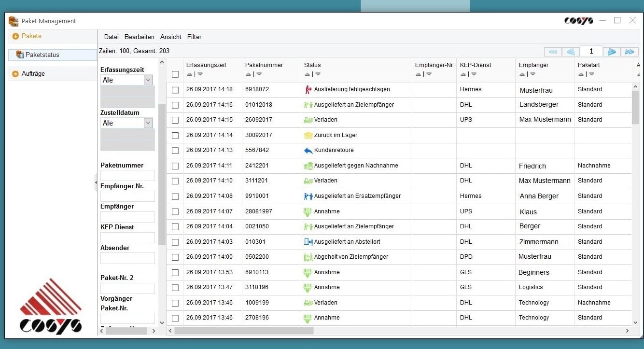The image size is (644, 349).
Task: Open the Erfassungszeit filter dropdown
Action: pyautogui.click(x=148, y=80)
